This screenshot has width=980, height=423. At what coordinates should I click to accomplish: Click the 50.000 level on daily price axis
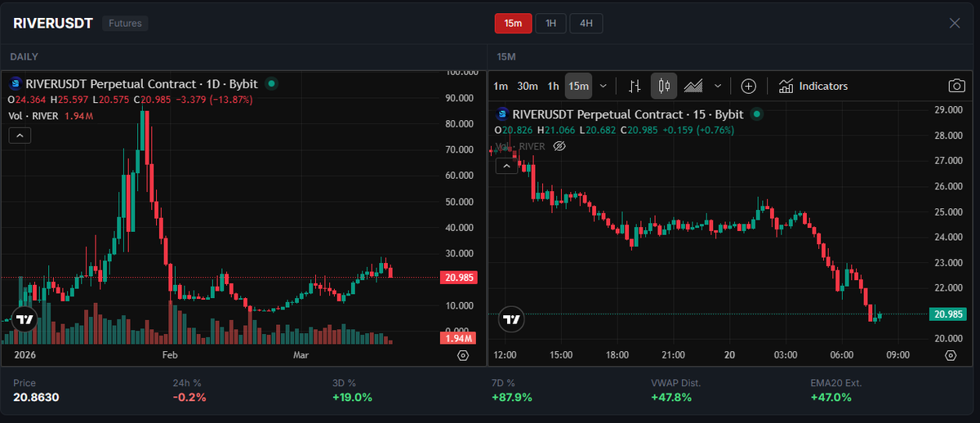click(x=460, y=202)
